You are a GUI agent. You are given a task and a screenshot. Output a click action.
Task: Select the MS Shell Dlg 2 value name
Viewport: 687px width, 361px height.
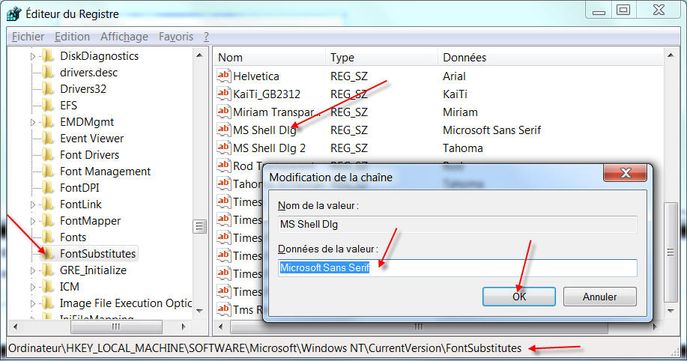269,148
